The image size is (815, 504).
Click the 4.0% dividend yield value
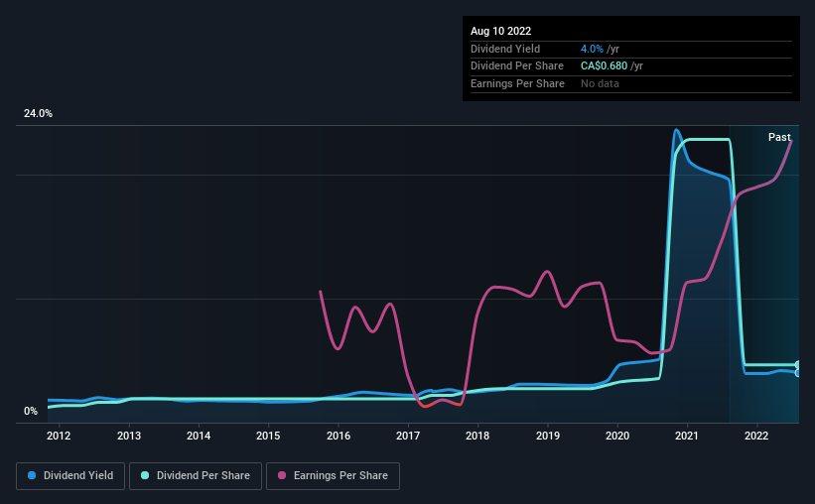click(x=592, y=49)
